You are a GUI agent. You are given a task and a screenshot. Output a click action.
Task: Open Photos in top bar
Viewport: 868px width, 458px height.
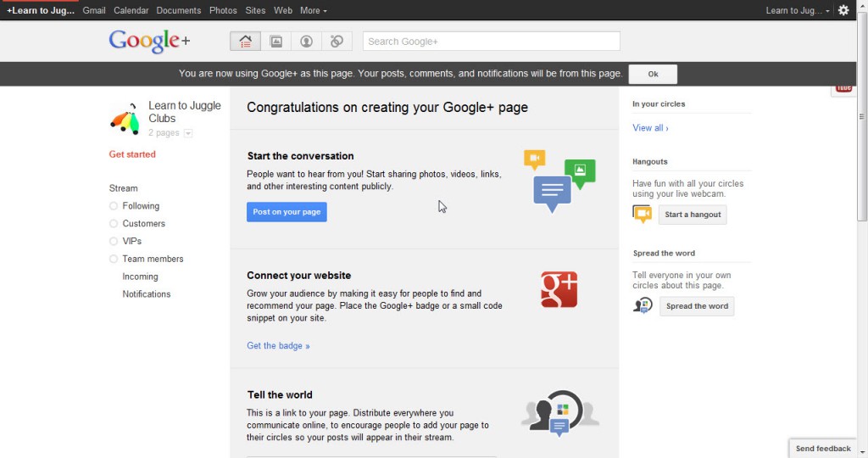point(223,10)
